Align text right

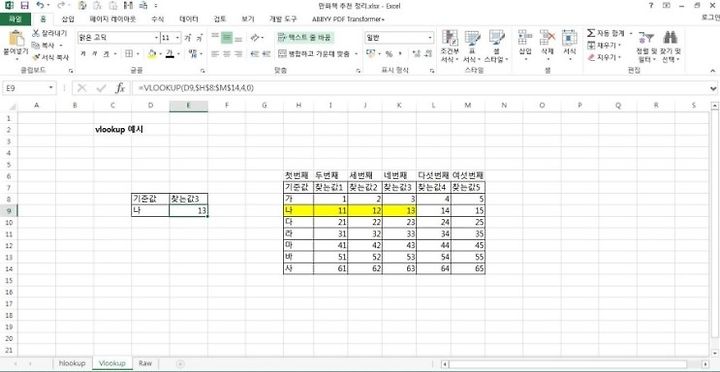[x=238, y=54]
